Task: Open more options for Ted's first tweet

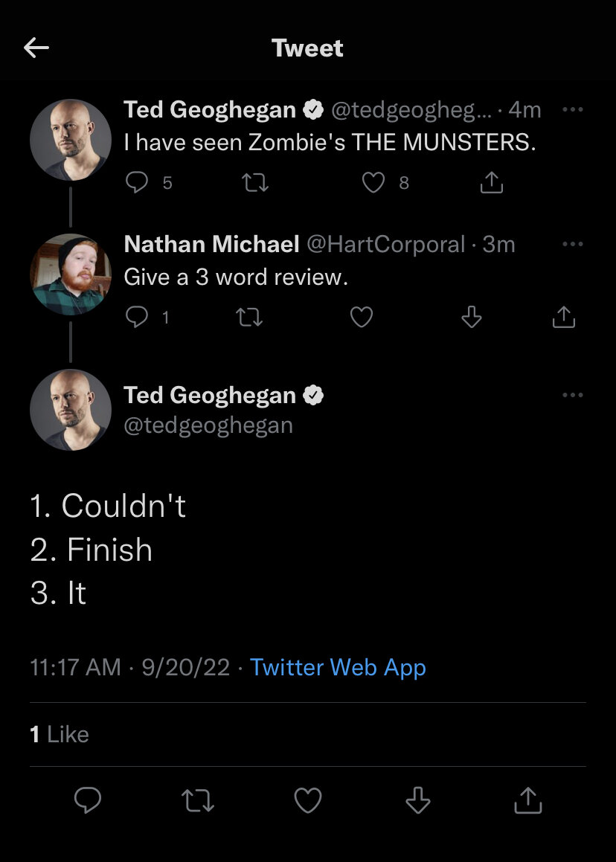Action: click(573, 109)
